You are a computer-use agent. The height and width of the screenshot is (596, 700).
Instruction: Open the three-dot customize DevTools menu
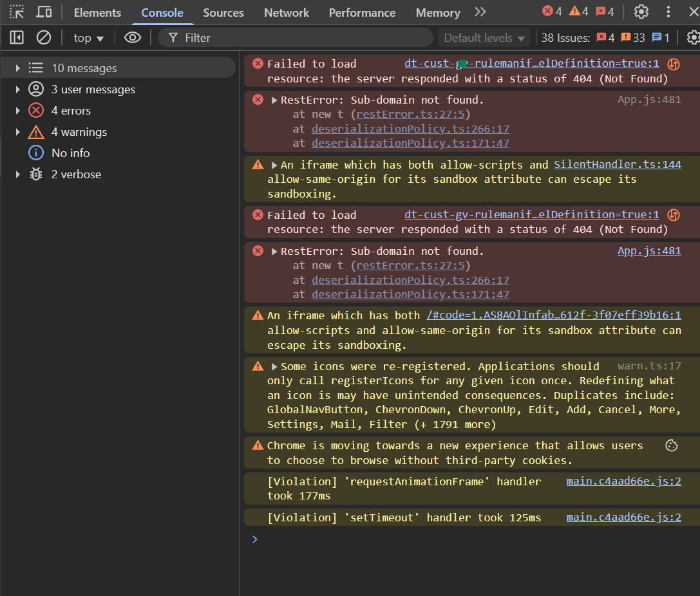(668, 12)
